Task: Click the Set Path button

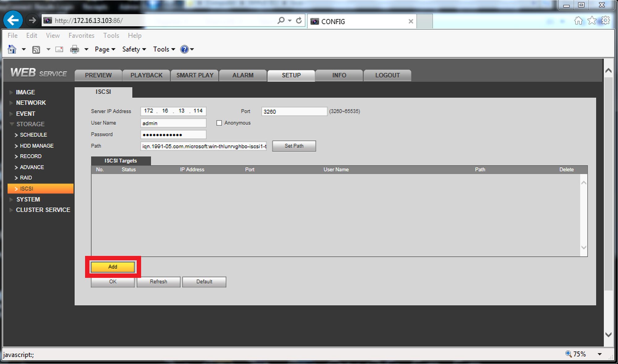Action: click(x=294, y=146)
